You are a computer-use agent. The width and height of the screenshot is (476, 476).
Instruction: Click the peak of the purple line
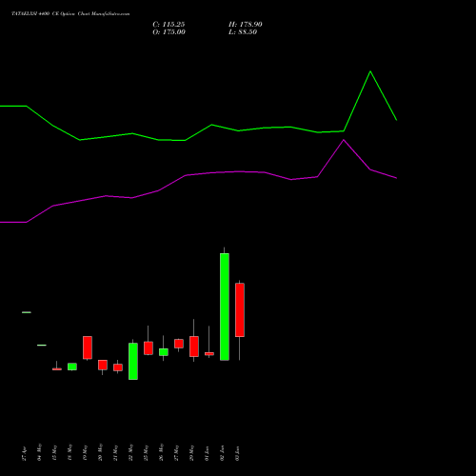click(x=344, y=140)
